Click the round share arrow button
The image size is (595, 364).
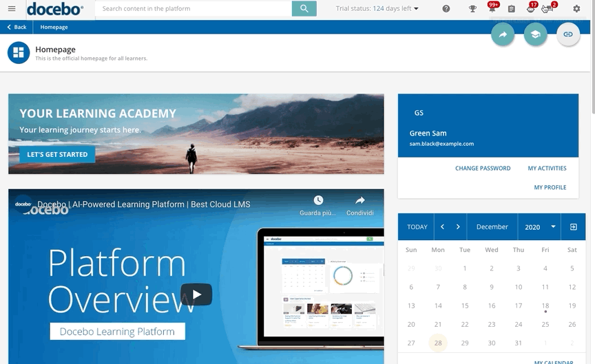503,34
